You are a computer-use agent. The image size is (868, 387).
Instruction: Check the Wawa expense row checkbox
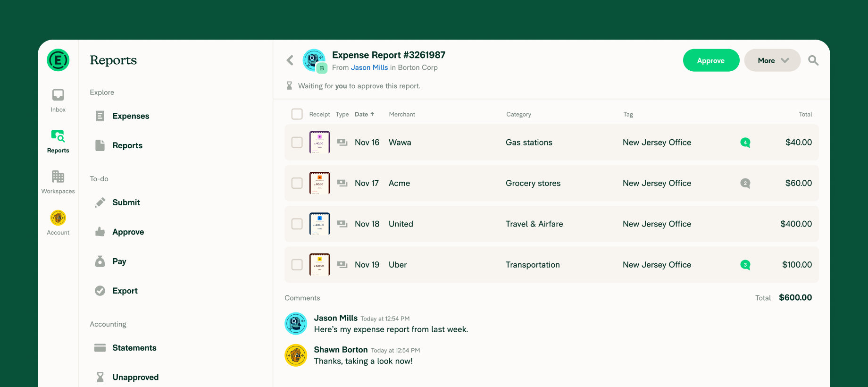point(297,143)
